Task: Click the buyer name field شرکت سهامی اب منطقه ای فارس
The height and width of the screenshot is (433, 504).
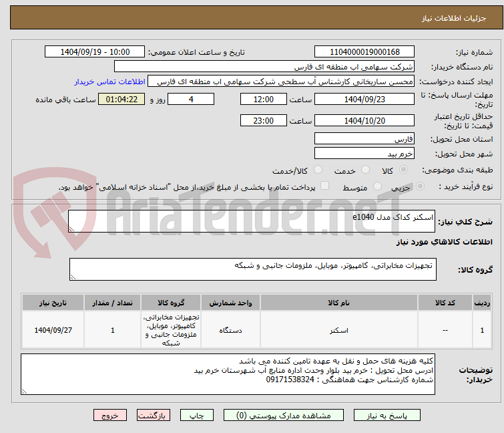Action: point(264,67)
